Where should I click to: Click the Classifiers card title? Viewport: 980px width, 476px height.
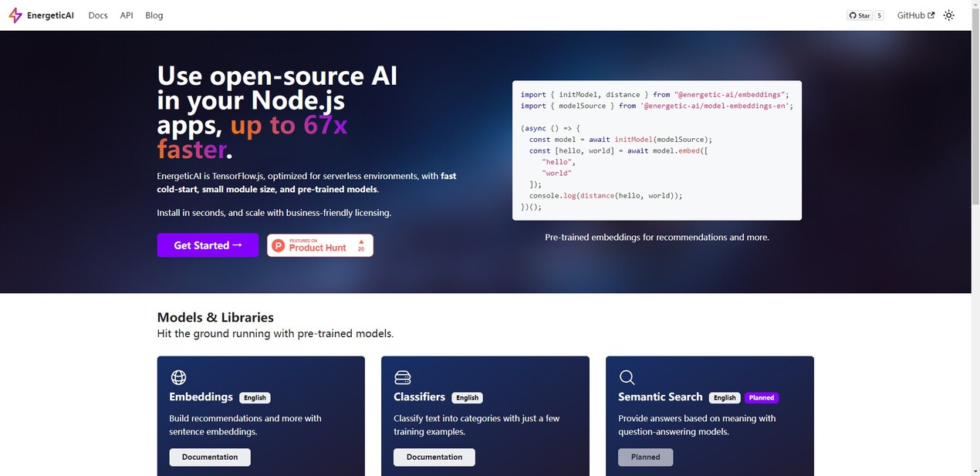(x=420, y=397)
